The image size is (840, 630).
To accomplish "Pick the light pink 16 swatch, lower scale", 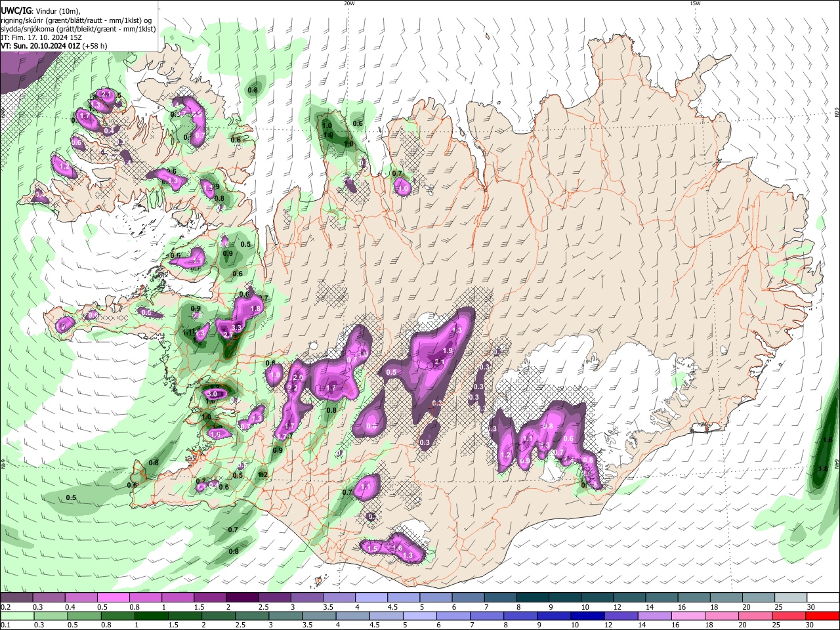I will click(x=688, y=616).
